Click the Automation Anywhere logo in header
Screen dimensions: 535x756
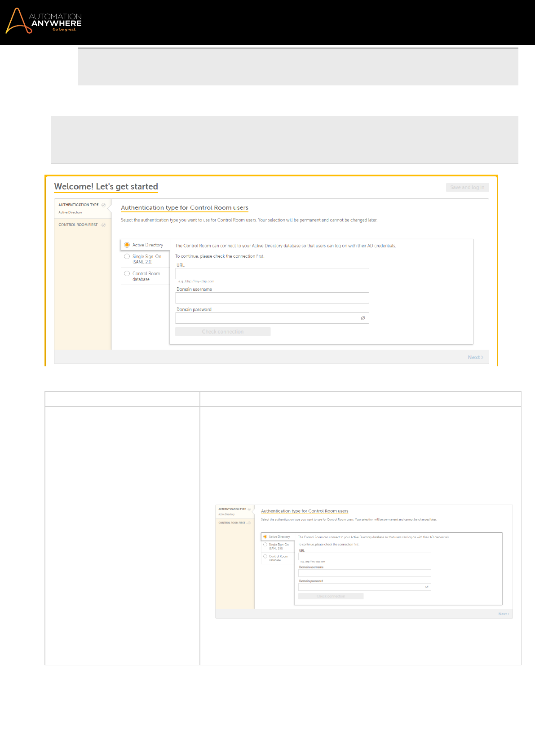coord(43,21)
